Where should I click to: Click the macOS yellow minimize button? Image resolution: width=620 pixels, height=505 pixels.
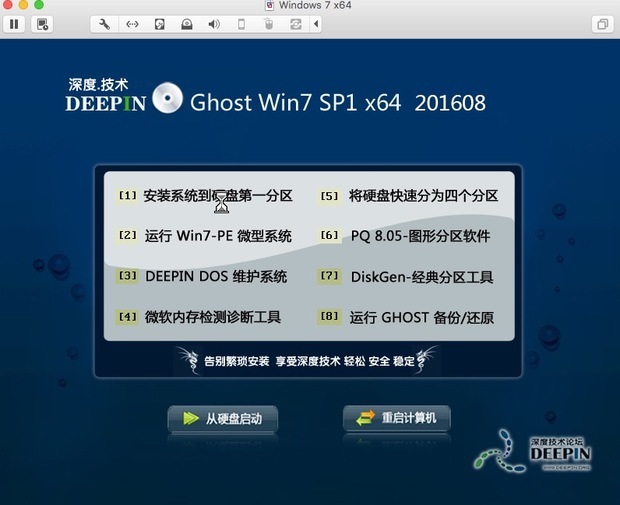coord(23,4)
